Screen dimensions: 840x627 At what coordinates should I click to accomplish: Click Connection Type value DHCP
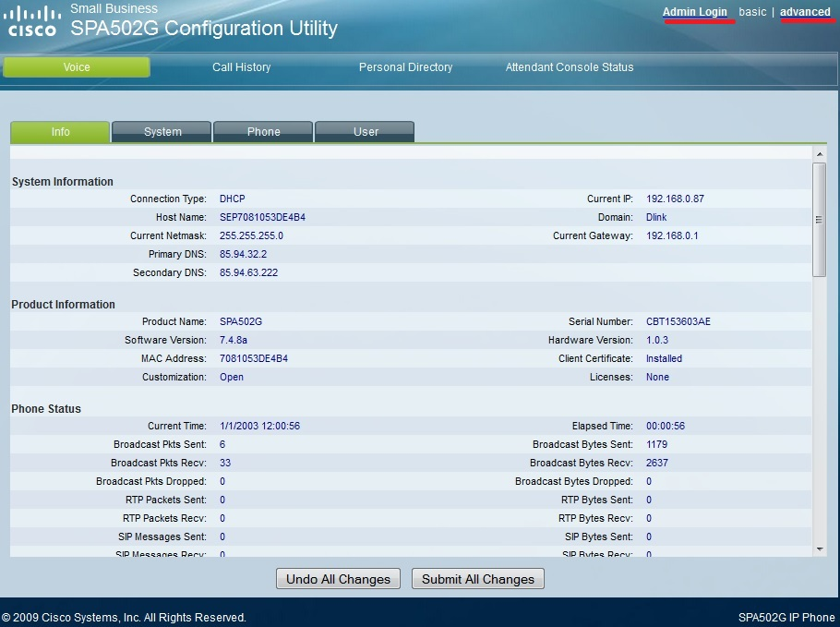(232, 199)
